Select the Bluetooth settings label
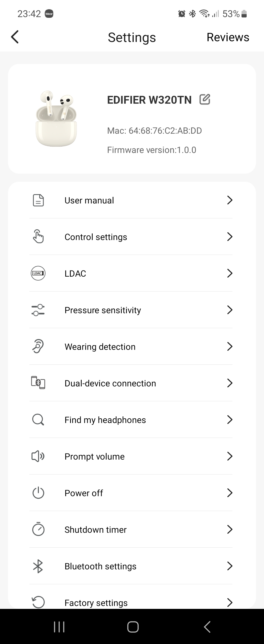The image size is (264, 644). point(100,566)
